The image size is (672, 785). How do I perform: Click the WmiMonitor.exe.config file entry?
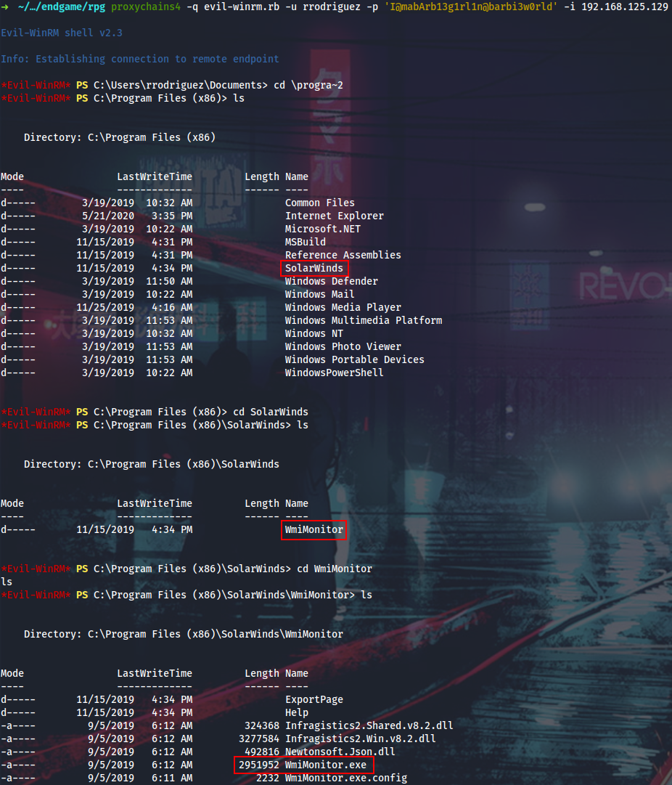click(x=345, y=778)
